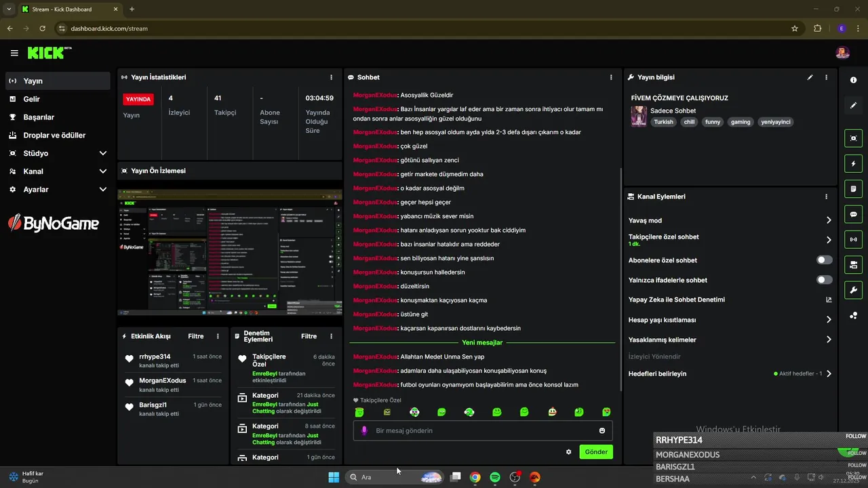Open Yayın İstatistikleri options menu
868x488 pixels.
[331, 77]
